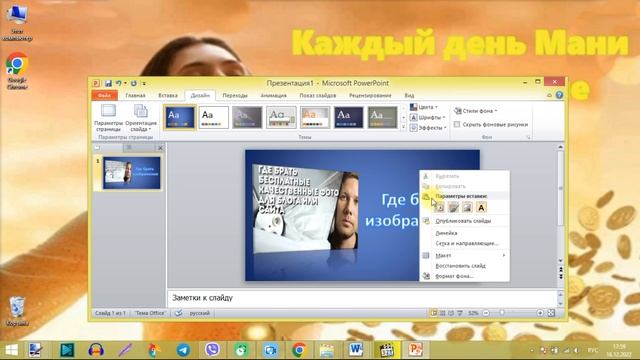The height and width of the screenshot is (360, 640).
Task: Open PowerPoint help question mark
Action: (x=559, y=95)
